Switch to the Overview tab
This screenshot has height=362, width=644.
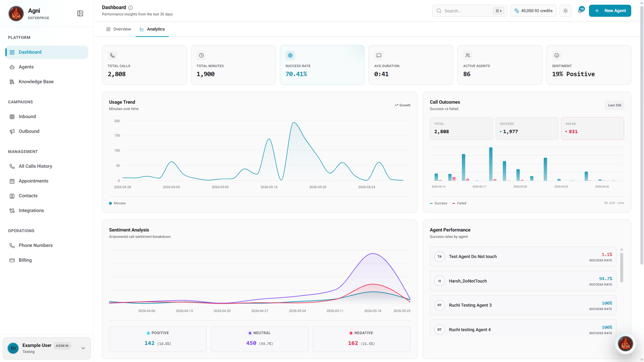click(x=118, y=29)
